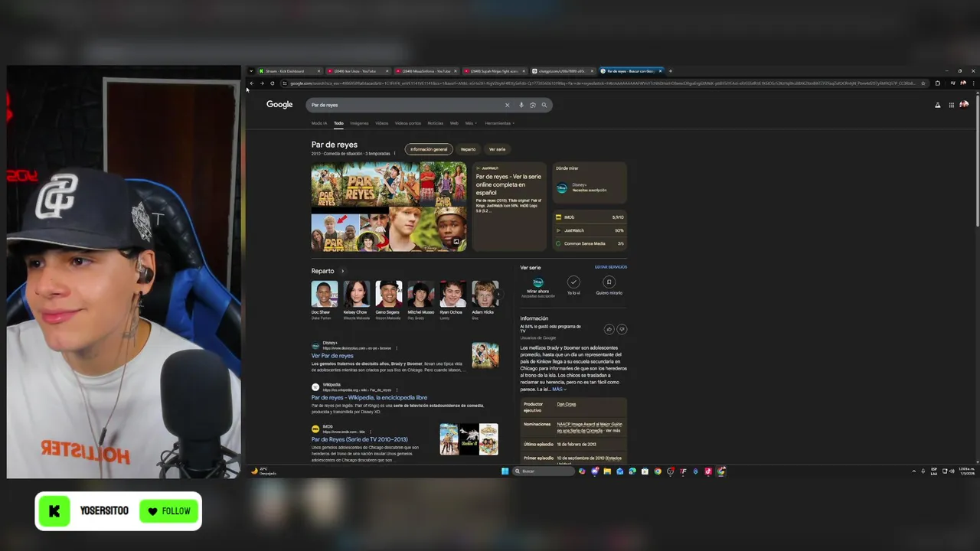Open more options beside Par de reyes subtitle

coord(394,154)
